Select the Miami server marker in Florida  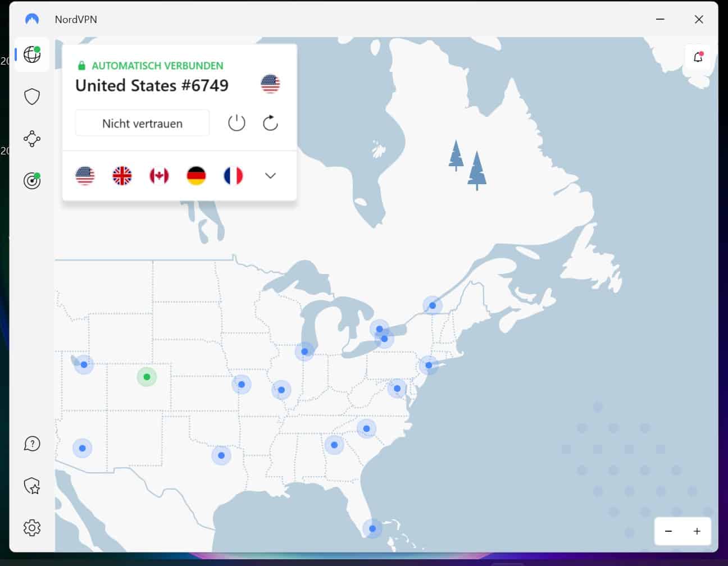[372, 528]
